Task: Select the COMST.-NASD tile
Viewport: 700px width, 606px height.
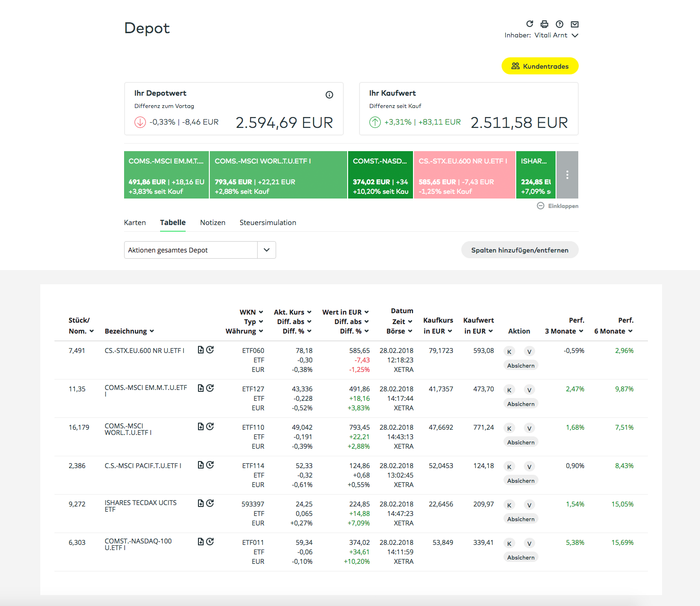Action: 381,175
